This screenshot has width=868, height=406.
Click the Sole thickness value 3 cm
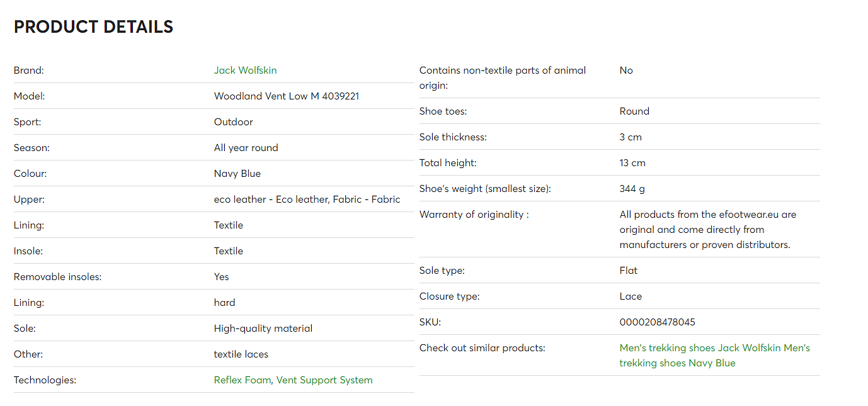click(x=631, y=137)
